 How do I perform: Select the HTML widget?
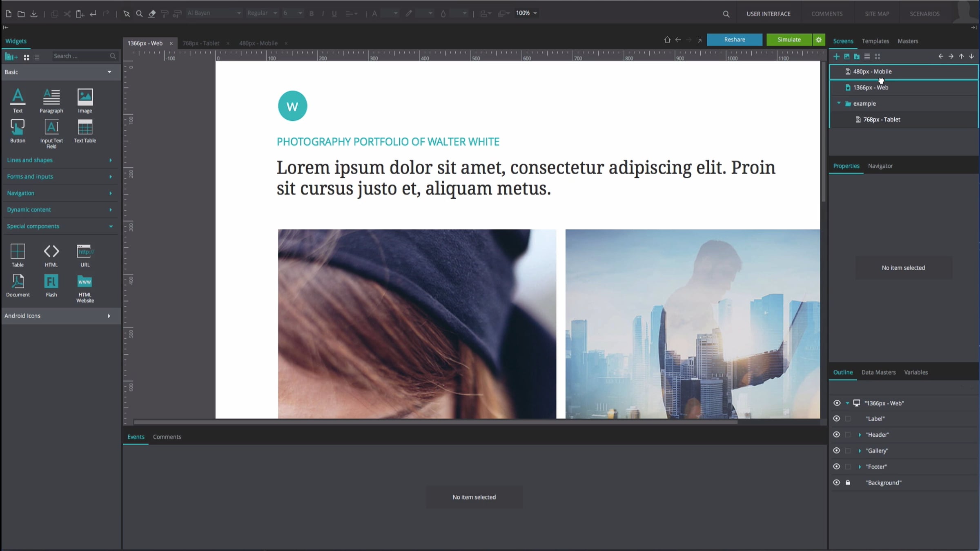(x=51, y=256)
